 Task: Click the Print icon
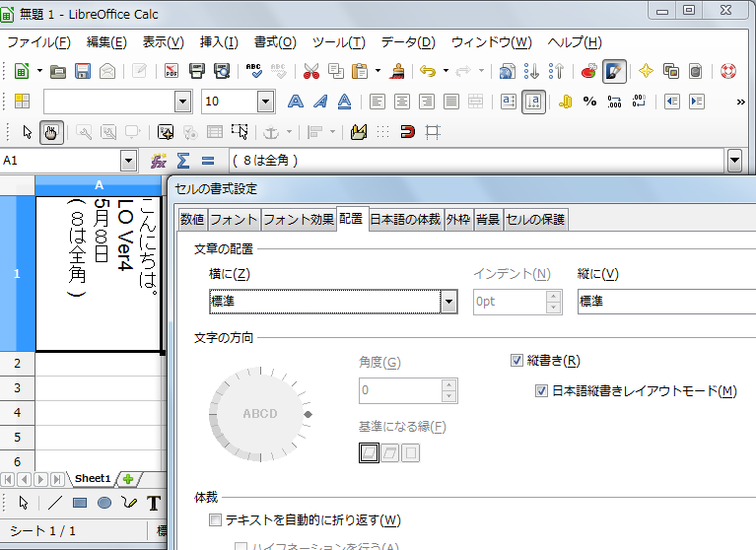click(x=197, y=71)
